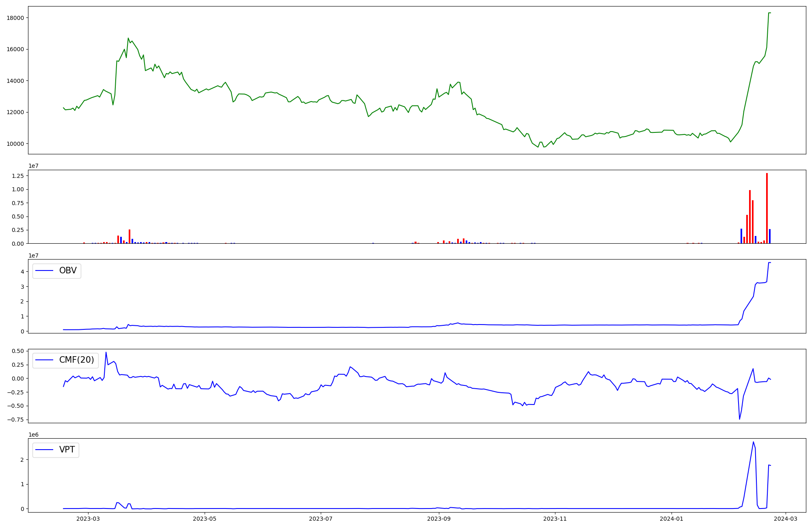Click the OBV axis tick labeled 4
This screenshot has height=528, width=812.
point(22,272)
